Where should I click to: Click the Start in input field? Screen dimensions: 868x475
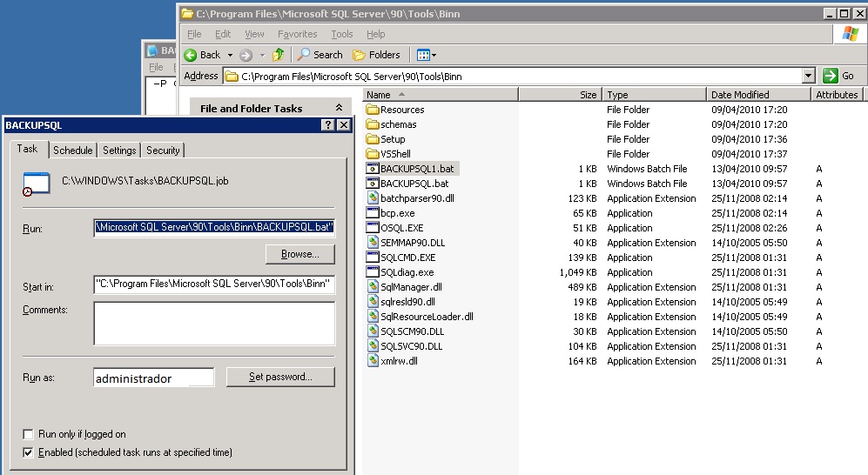[214, 284]
